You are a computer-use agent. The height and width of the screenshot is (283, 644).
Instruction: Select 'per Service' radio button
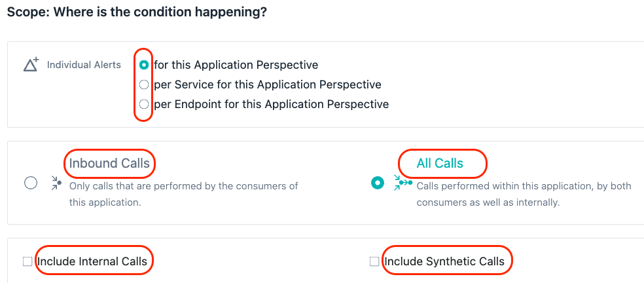[x=144, y=85]
